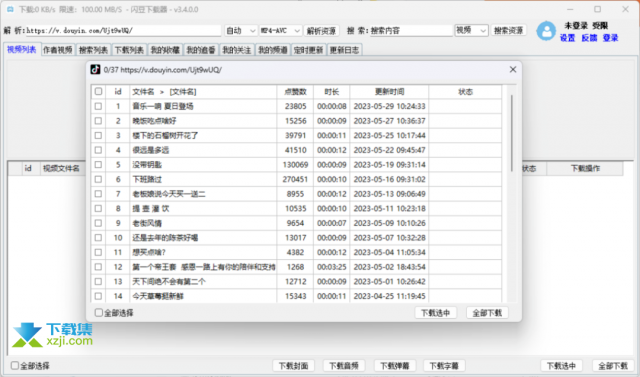This screenshot has width=640, height=377.
Task: Click the 下载弹幕 button
Action: coord(394,366)
